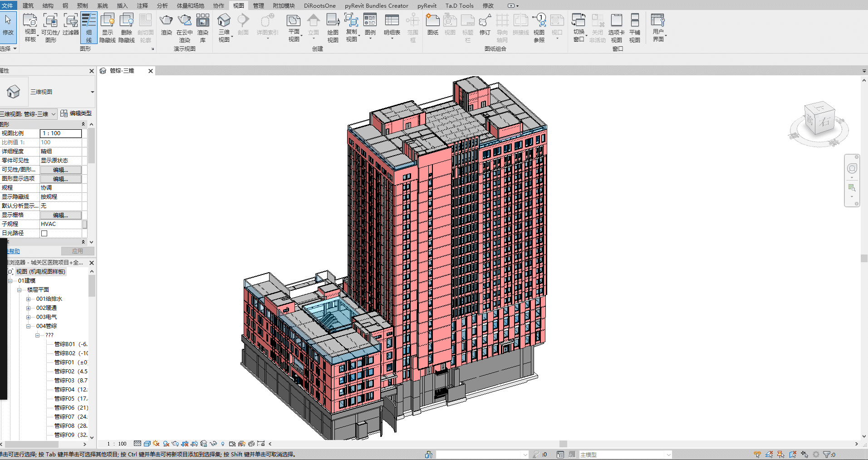Switch to the 建筑 ribbon tab
The width and height of the screenshot is (868, 460).
[x=28, y=5]
